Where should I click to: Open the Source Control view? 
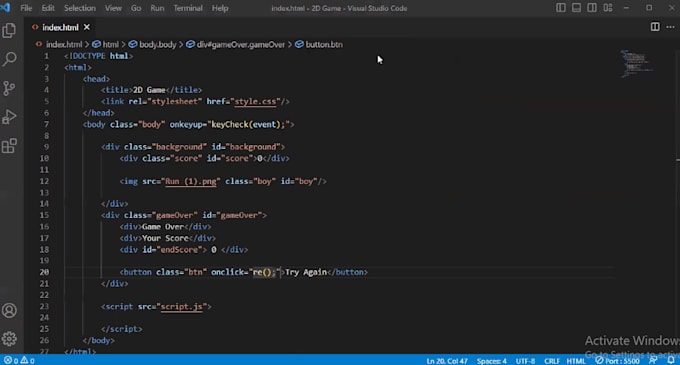point(9,88)
